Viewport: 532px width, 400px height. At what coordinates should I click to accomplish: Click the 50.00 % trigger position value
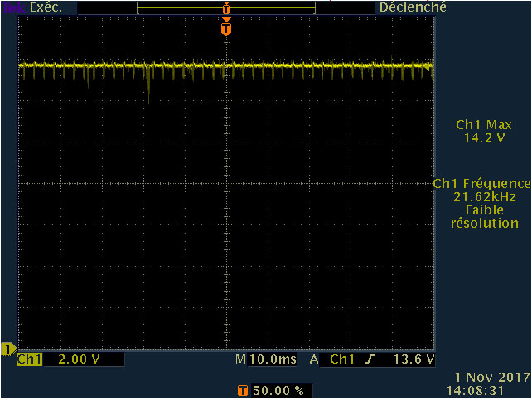click(x=278, y=391)
